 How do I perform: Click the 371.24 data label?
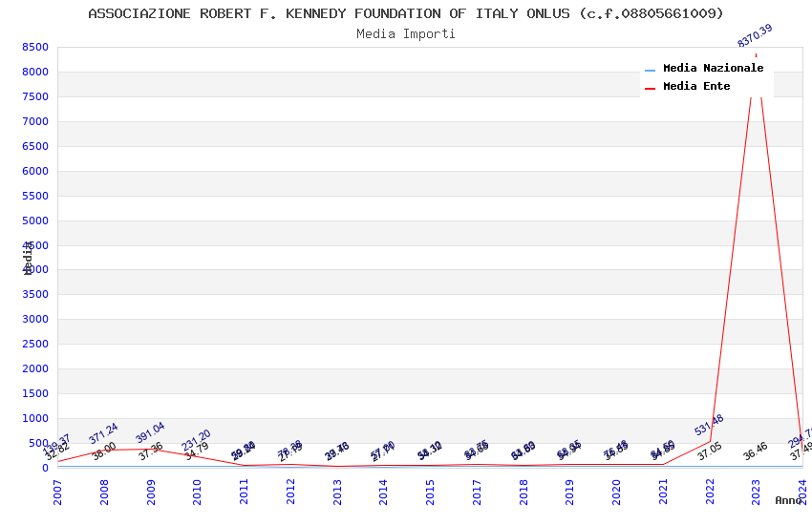103,433
